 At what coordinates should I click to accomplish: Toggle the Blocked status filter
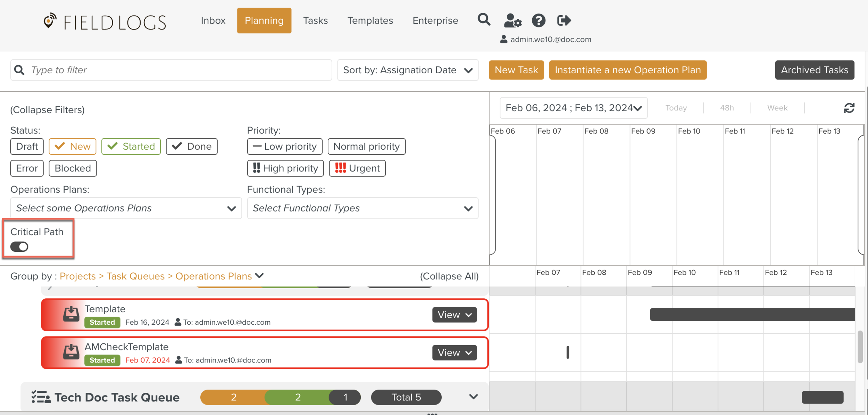[x=73, y=168]
